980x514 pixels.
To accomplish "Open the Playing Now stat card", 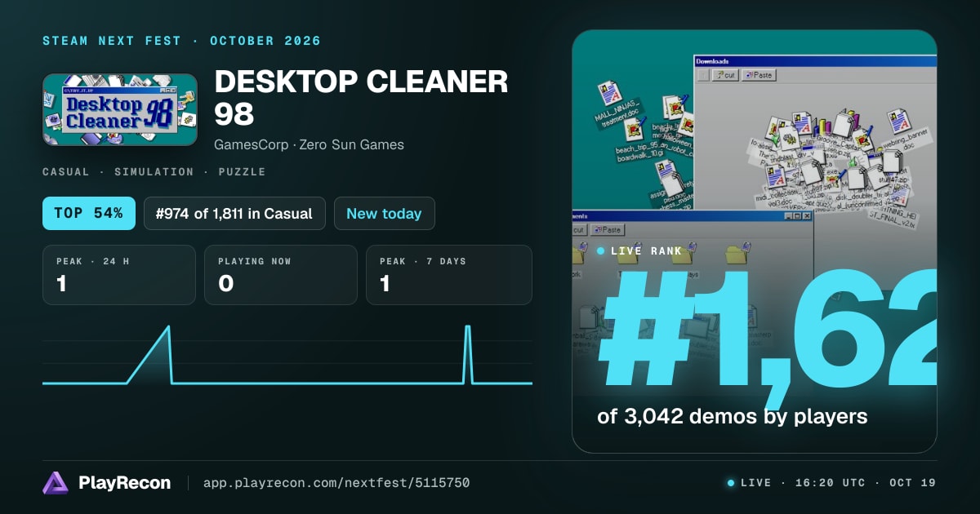I will 281,275.
